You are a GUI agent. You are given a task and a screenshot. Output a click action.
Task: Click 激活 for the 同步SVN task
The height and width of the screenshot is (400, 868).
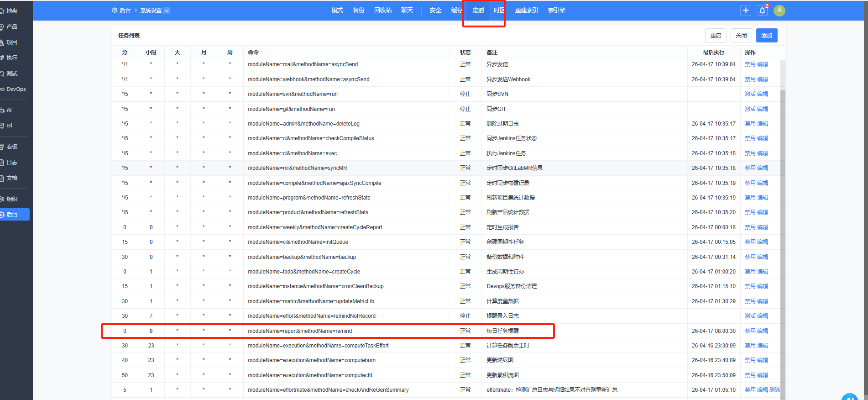click(750, 94)
